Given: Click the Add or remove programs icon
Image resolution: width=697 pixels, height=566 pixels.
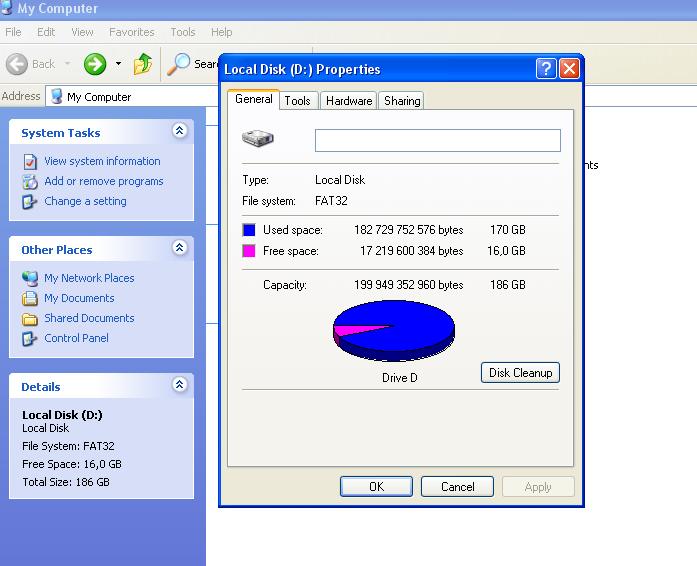Looking at the screenshot, I should click(x=30, y=181).
